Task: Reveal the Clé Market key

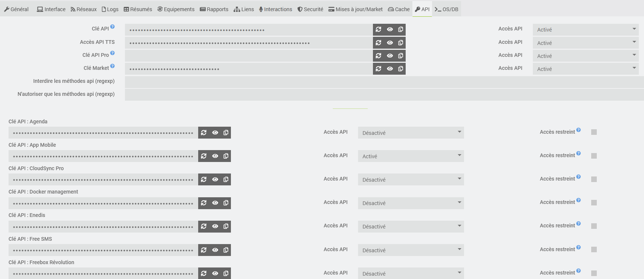Action: pos(390,69)
